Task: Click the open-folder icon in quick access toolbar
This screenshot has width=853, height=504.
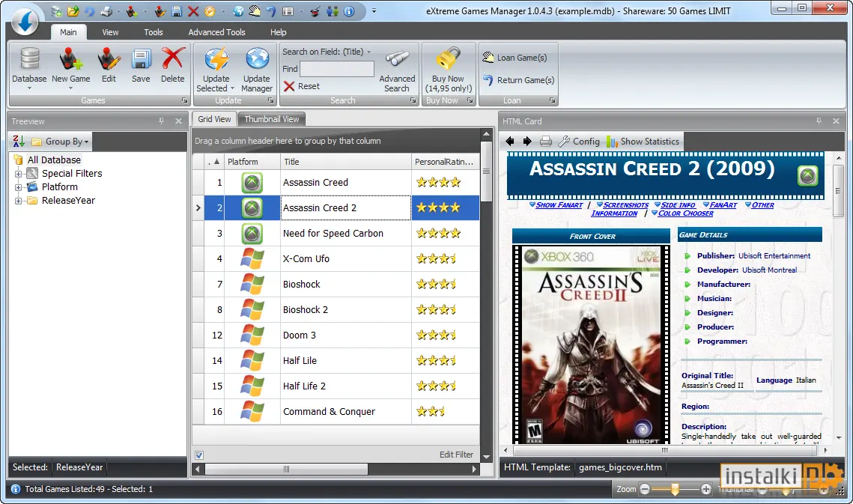Action: tap(73, 11)
